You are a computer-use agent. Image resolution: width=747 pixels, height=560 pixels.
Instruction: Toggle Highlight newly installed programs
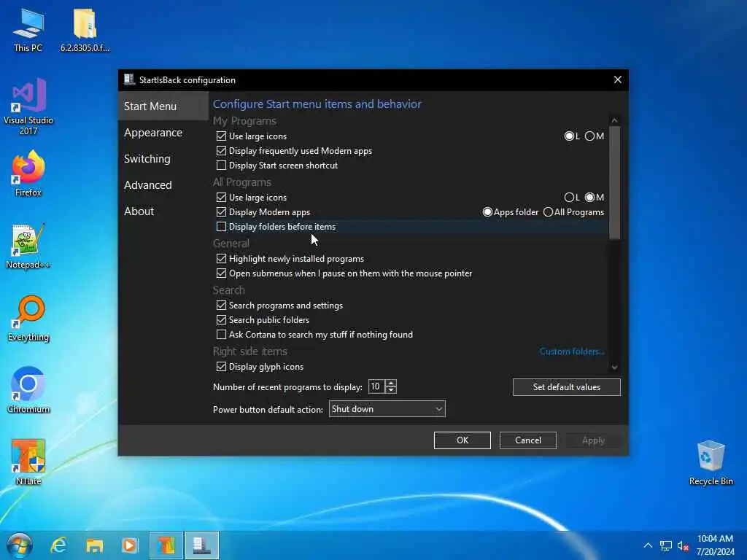pos(221,259)
